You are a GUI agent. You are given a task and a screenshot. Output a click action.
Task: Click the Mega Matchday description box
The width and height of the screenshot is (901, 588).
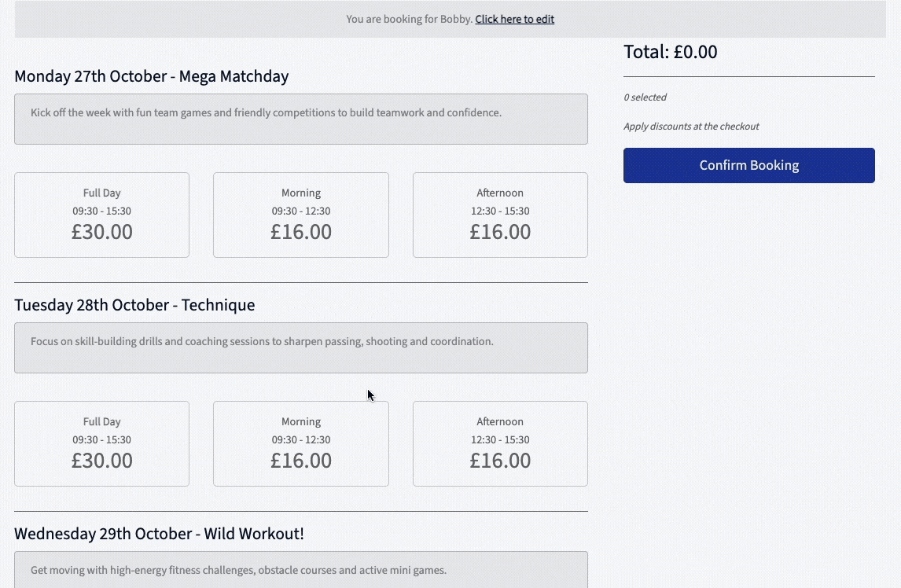[300, 119]
